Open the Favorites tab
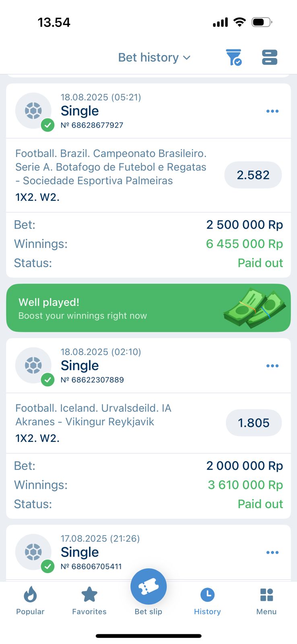Viewport: 297px width, 644px height. [89, 601]
